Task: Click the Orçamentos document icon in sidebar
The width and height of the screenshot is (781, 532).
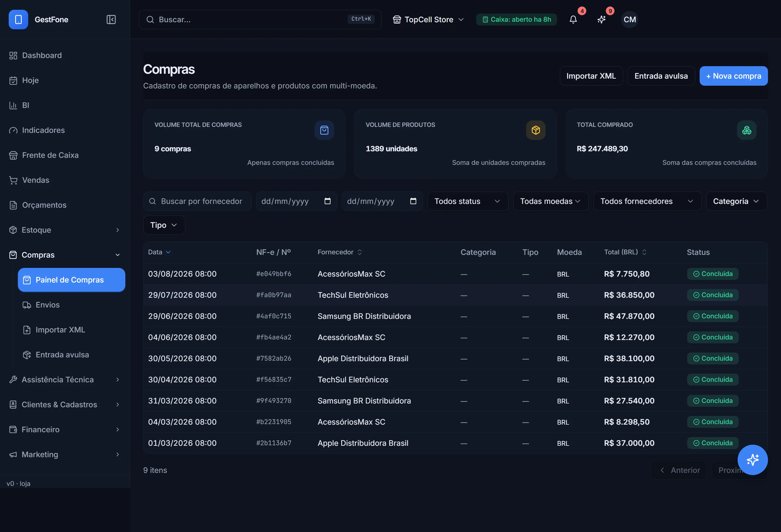Action: click(13, 205)
